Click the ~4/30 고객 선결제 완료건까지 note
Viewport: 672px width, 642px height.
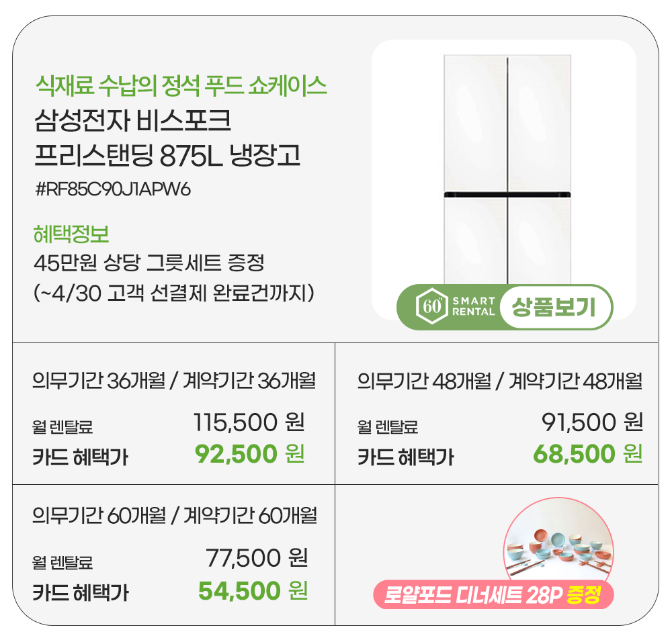pyautogui.click(x=175, y=294)
